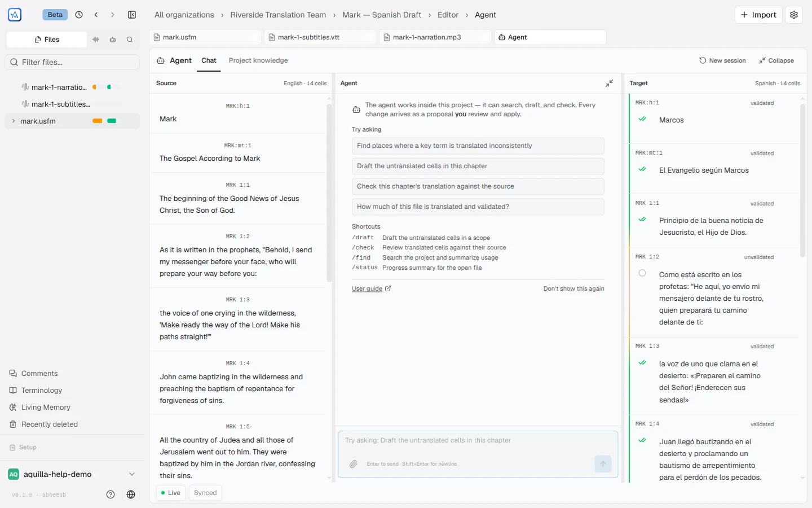Click the Filter files input
The height and width of the screenshot is (508, 812).
(x=73, y=62)
